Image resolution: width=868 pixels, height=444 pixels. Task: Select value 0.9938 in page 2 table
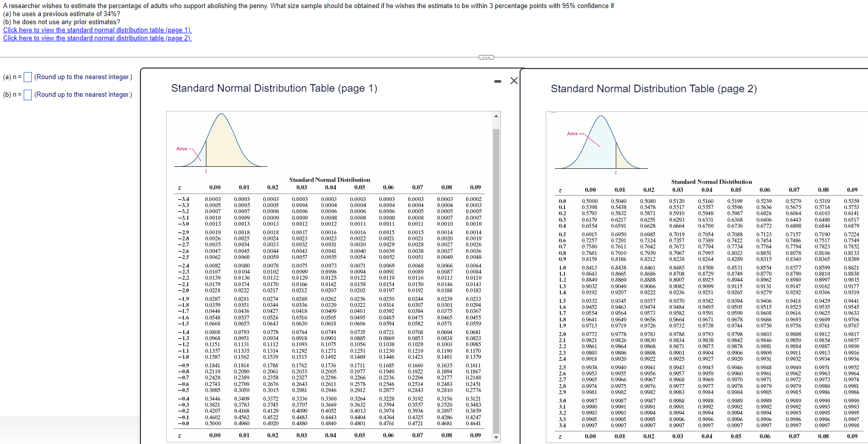tap(590, 367)
